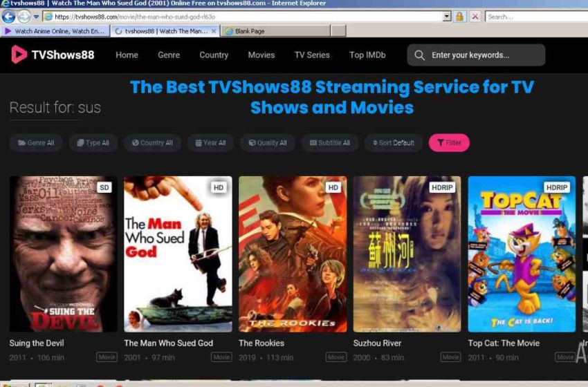Click the Suzhou River title link
588x387 pixels.
(377, 343)
